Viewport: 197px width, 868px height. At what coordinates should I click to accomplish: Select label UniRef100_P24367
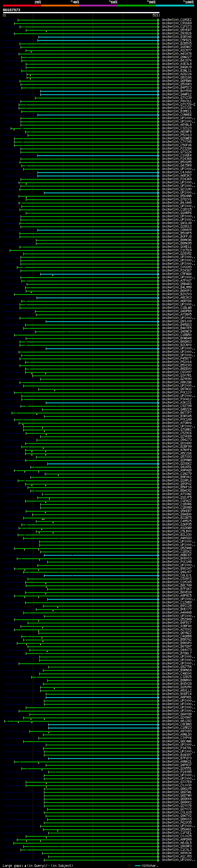tap(177, 271)
